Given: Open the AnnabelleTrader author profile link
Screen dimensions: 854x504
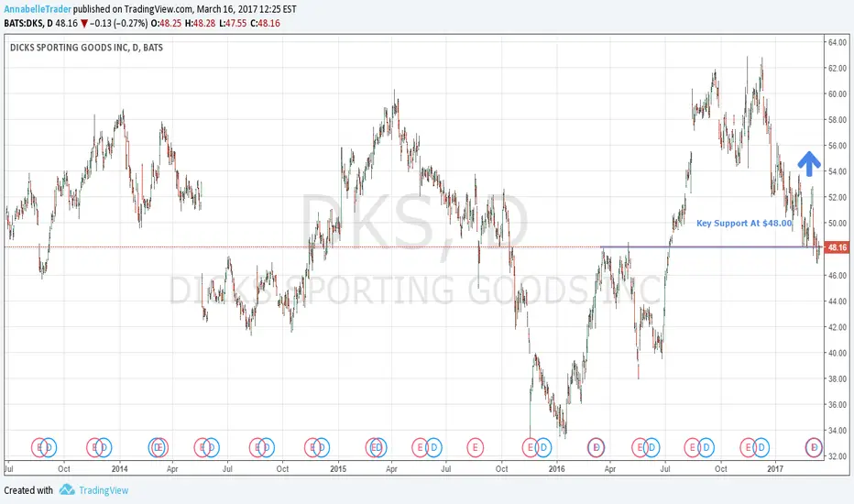Looking at the screenshot, I should (38, 9).
